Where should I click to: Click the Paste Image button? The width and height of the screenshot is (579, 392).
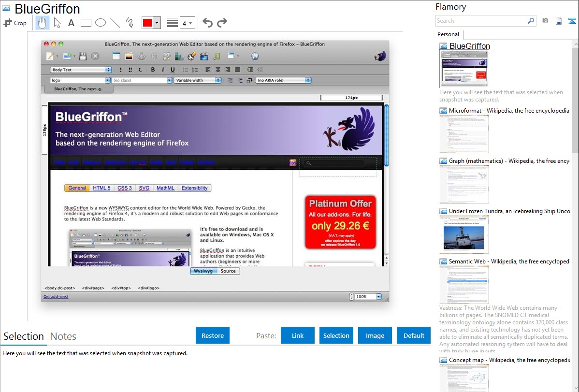[375, 335]
